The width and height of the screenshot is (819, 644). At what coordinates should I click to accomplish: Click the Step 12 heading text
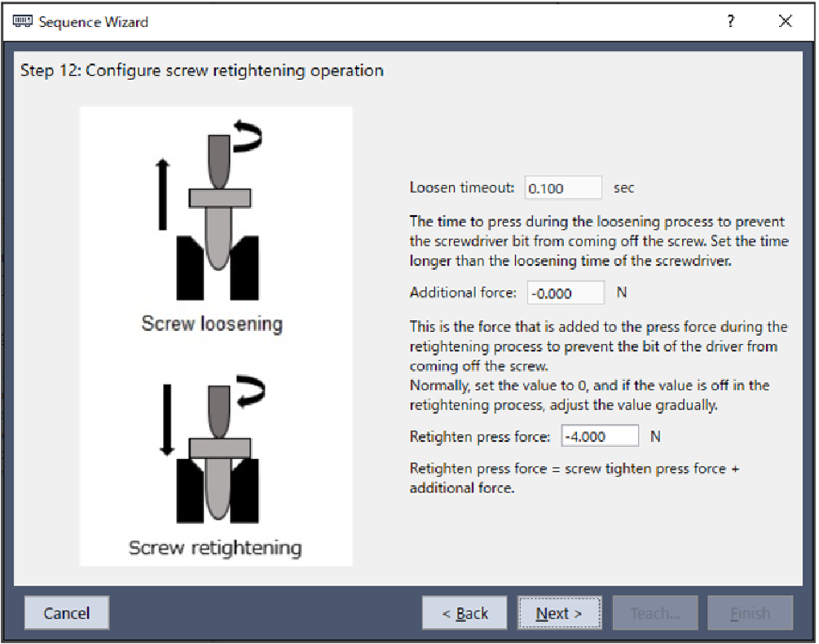click(202, 70)
